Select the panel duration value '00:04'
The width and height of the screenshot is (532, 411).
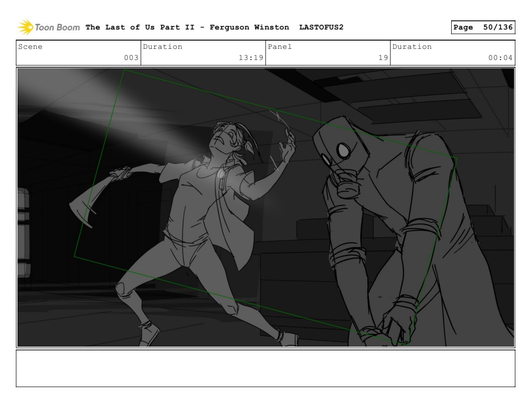click(x=501, y=58)
